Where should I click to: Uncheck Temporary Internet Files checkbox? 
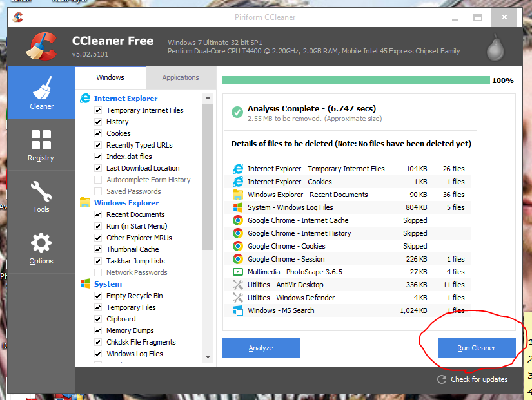[x=98, y=110]
